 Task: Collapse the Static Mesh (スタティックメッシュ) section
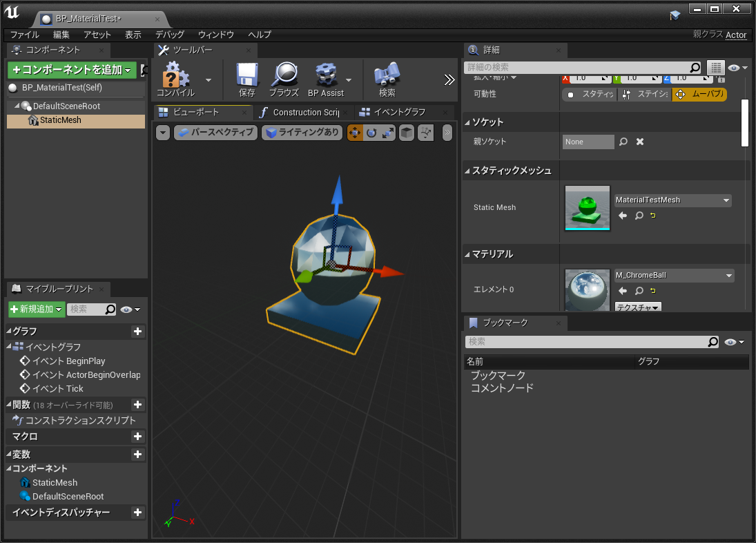pos(467,171)
